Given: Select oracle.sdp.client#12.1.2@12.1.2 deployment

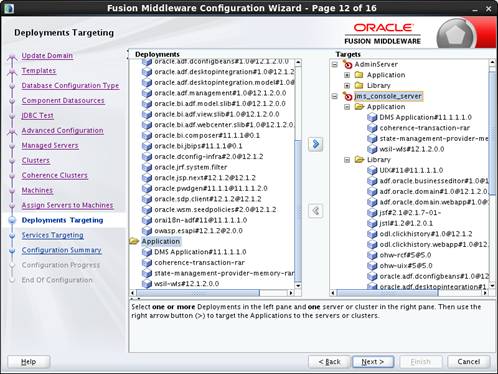Looking at the screenshot, I should coord(208,199).
